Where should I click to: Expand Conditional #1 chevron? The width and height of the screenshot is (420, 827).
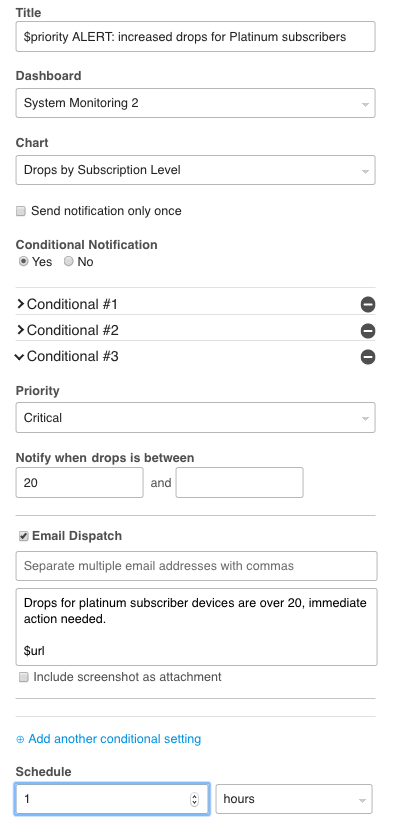(21, 304)
